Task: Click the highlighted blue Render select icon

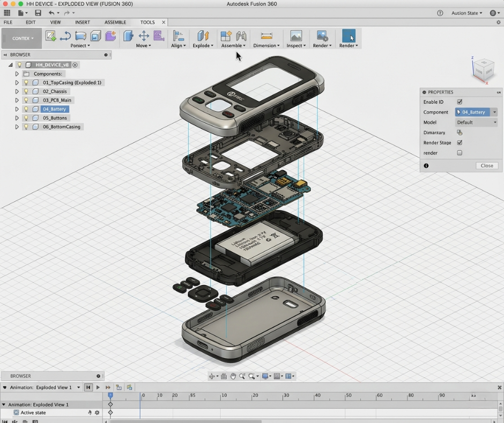Action: coord(349,36)
